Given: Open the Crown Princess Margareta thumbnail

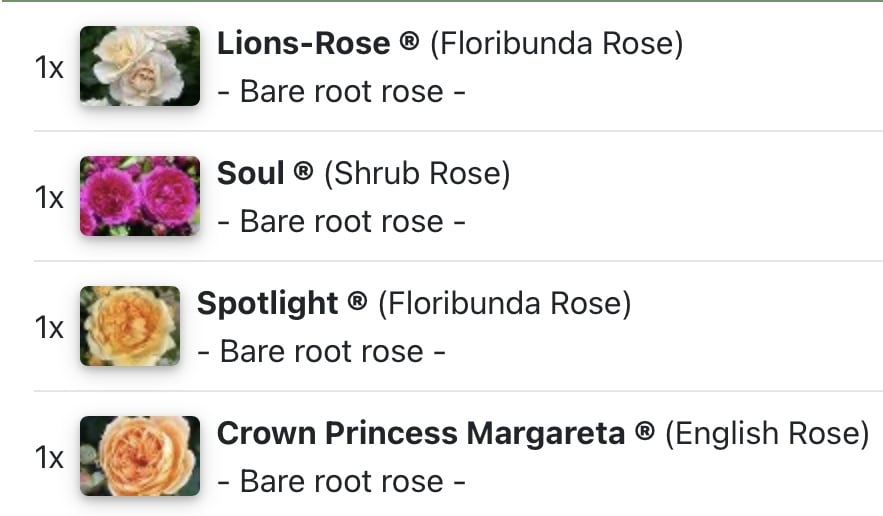Looking at the screenshot, I should coord(140,456).
